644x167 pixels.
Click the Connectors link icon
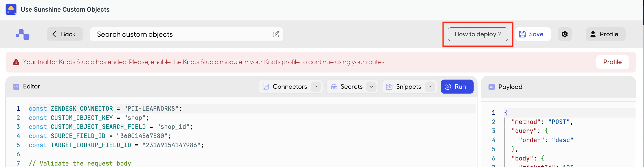tap(266, 87)
